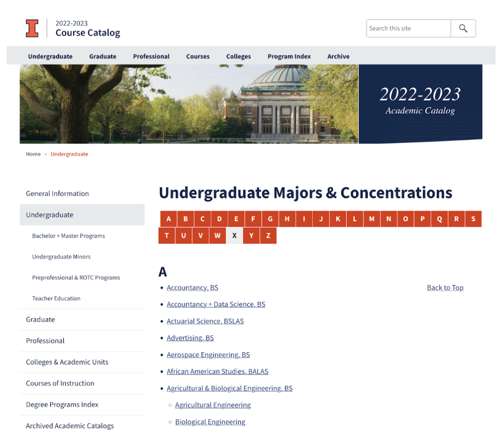The width and height of the screenshot is (504, 444).
Task: Click the magnifying glass search icon
Action: pos(463,28)
